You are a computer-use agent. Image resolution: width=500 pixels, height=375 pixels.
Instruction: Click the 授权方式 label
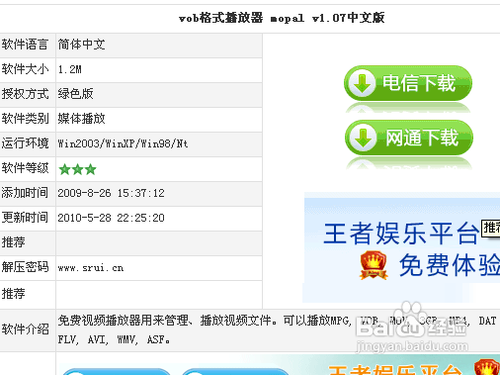point(25,94)
